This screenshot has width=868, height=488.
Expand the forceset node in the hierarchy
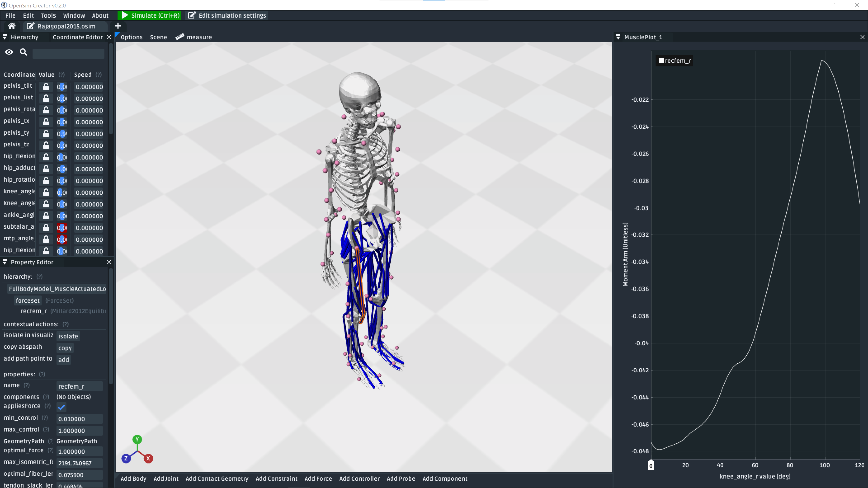pyautogui.click(x=28, y=300)
